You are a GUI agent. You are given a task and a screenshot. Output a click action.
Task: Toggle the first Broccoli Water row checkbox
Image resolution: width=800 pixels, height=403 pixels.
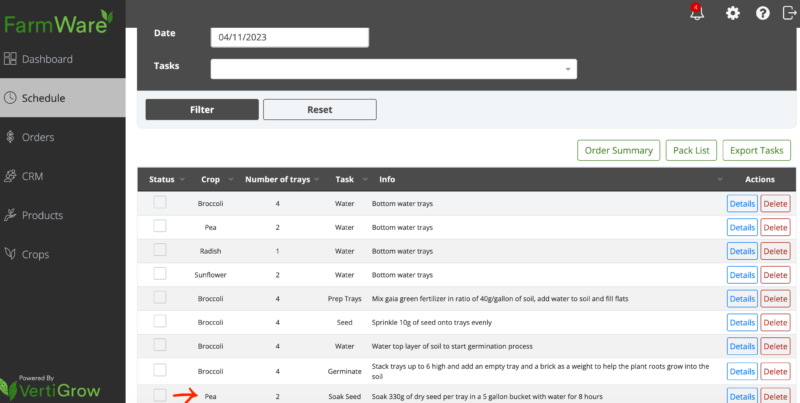point(160,203)
